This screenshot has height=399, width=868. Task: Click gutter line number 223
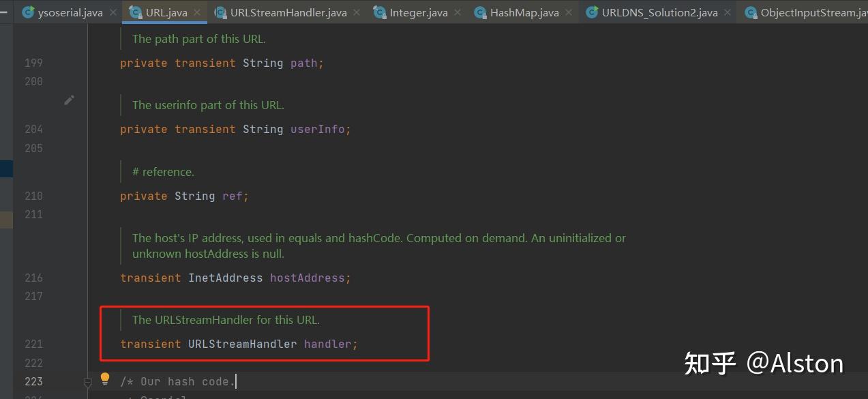(33, 381)
